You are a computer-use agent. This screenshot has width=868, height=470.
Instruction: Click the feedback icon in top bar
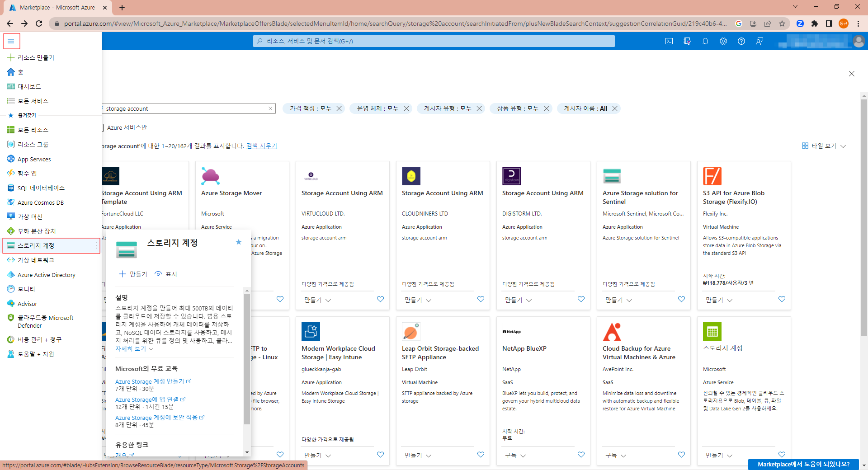pos(759,41)
